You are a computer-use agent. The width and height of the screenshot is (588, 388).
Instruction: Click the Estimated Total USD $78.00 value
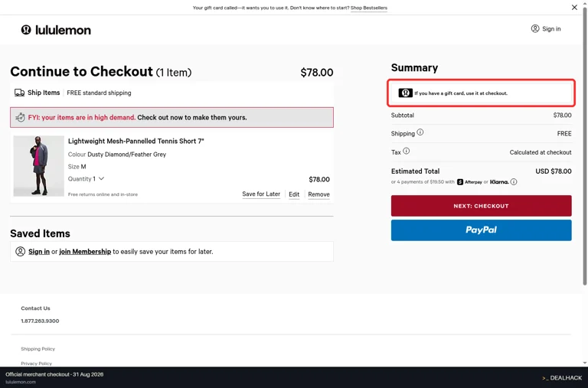tap(554, 171)
